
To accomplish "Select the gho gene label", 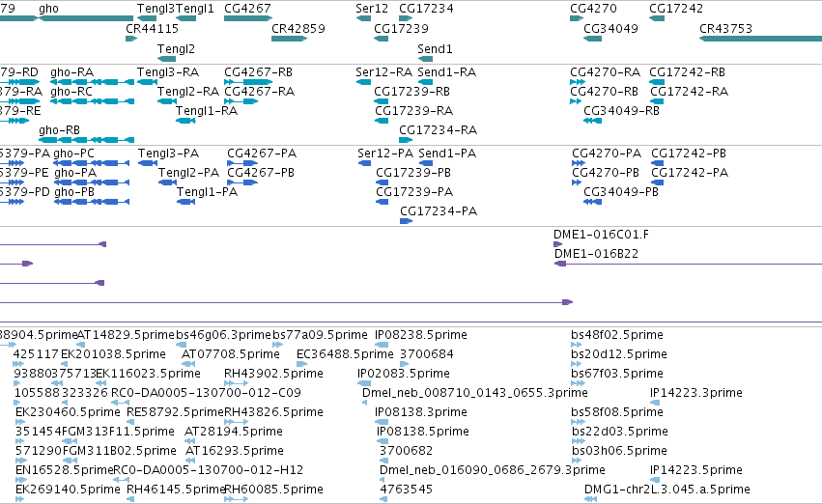I will 48,9.
